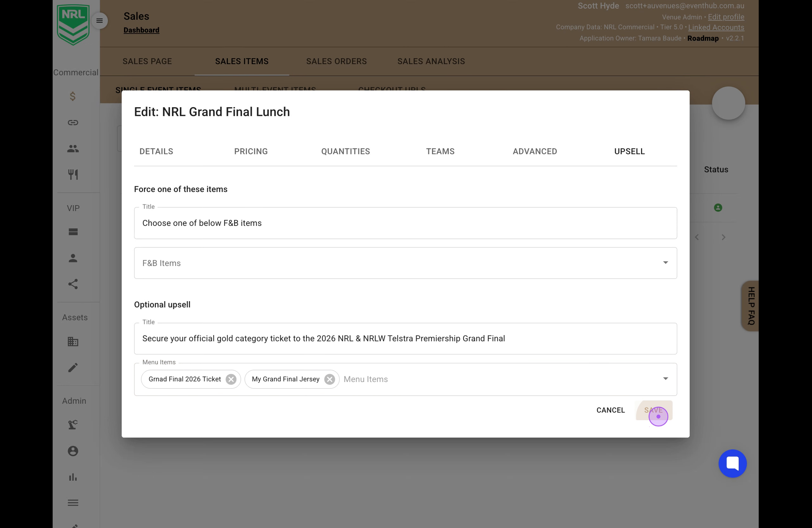Open the fork and knife catering icon

pos(73,175)
